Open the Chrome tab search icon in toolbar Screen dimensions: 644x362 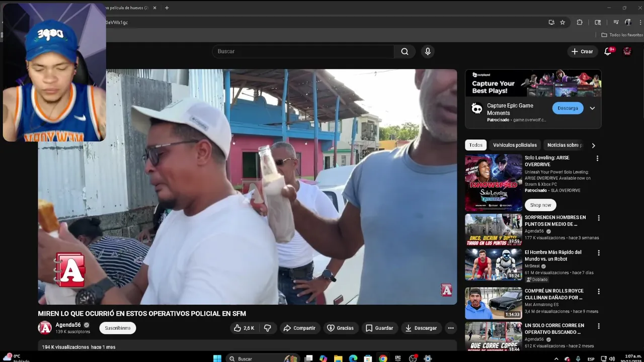598,22
